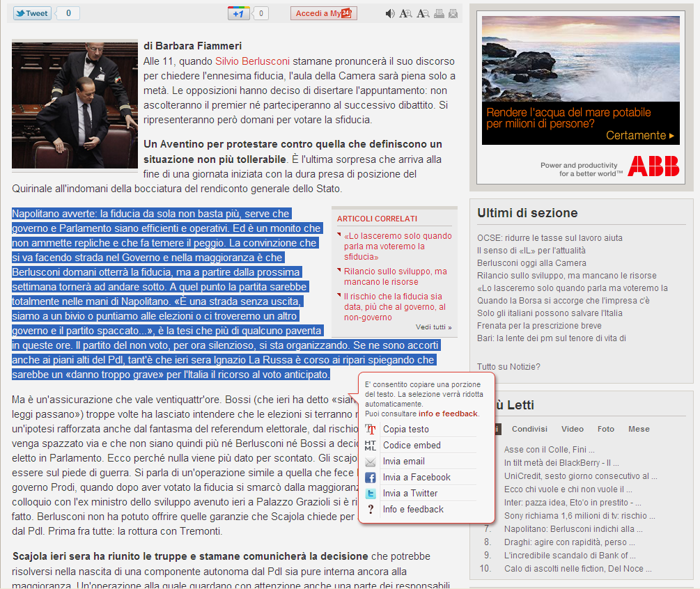The image size is (700, 589).
Task: Click the Facebook icon in share popup
Action: [371, 478]
